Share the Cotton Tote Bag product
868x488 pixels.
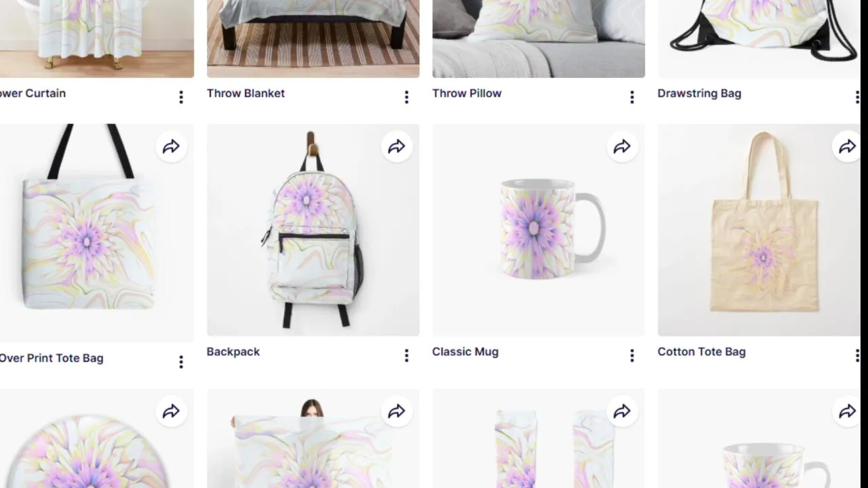pyautogui.click(x=847, y=146)
